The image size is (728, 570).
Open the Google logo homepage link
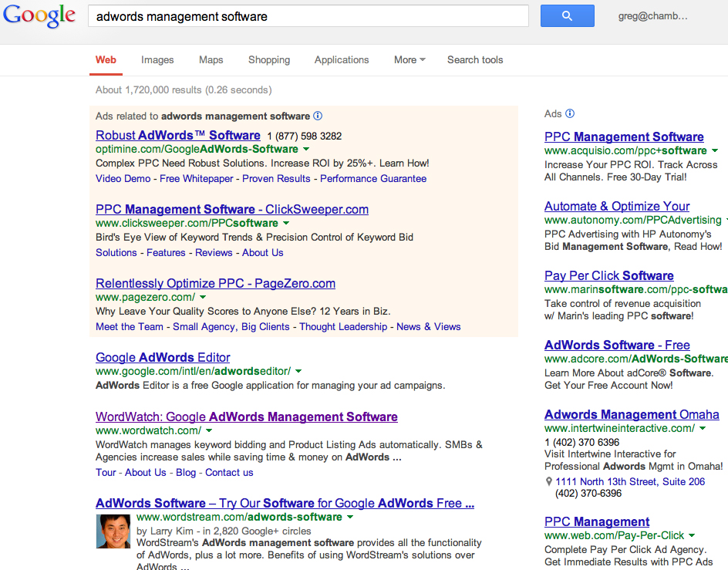39,15
